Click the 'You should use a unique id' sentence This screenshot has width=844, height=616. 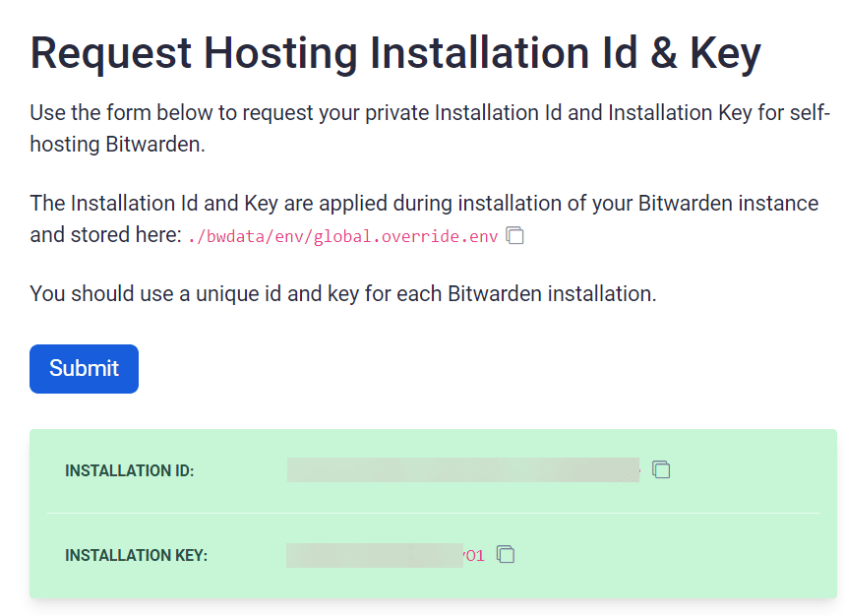(342, 293)
